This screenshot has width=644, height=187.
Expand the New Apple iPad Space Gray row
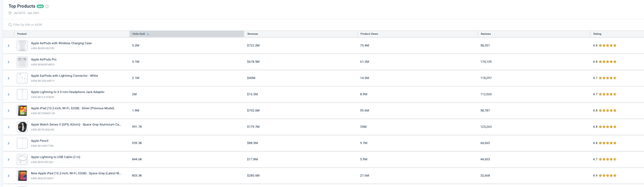pos(9,176)
